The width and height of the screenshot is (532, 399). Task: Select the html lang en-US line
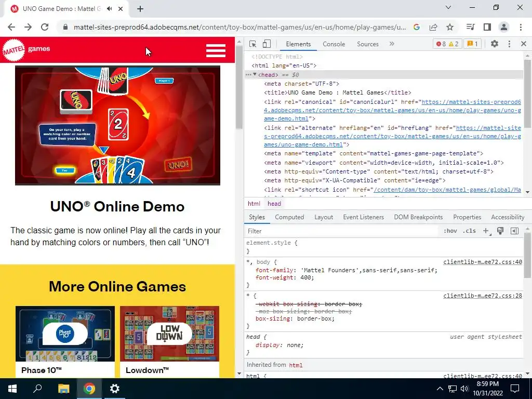point(284,65)
